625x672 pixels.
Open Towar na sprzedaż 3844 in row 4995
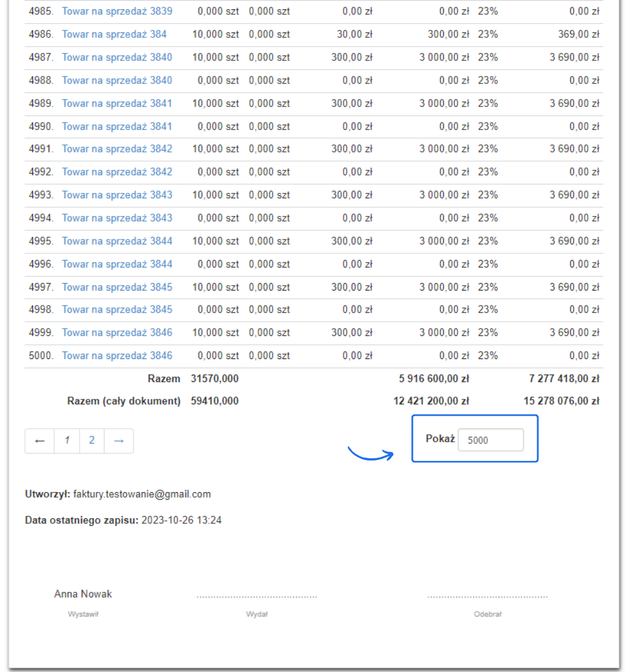117,241
